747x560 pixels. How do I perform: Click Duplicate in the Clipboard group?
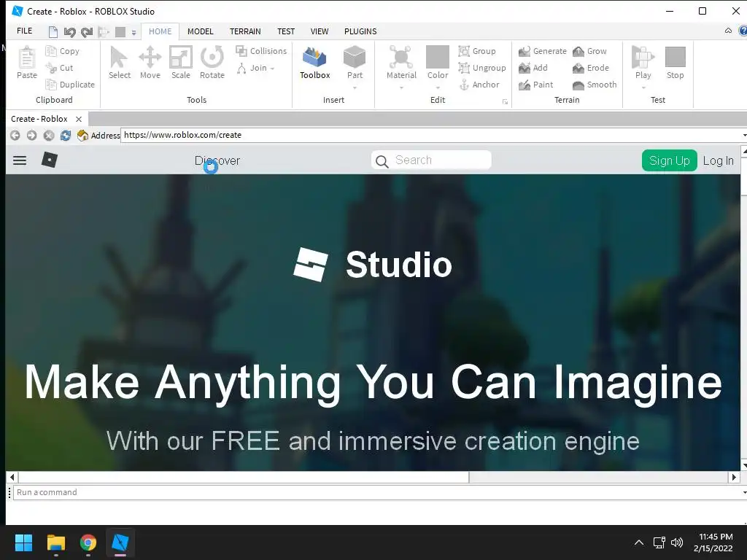[x=70, y=85]
